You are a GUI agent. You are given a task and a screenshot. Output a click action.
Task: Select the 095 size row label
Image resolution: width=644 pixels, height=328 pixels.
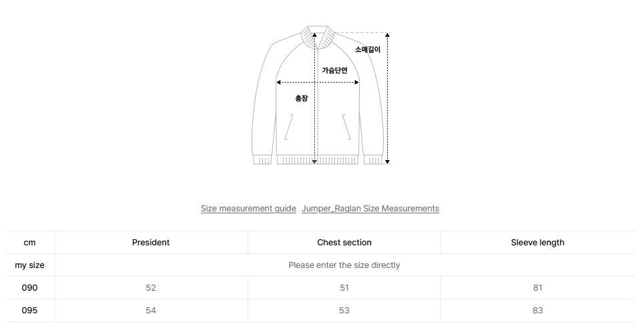coord(29,311)
